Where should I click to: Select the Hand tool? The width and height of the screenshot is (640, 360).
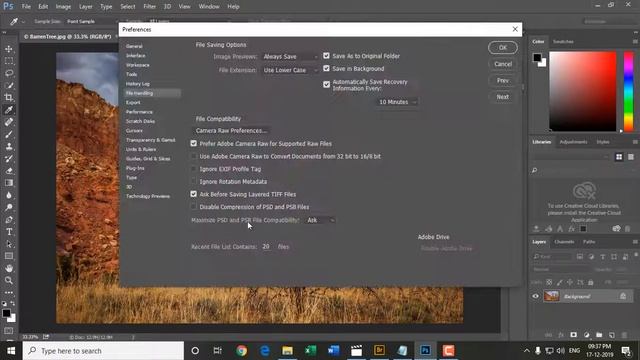tap(9, 268)
